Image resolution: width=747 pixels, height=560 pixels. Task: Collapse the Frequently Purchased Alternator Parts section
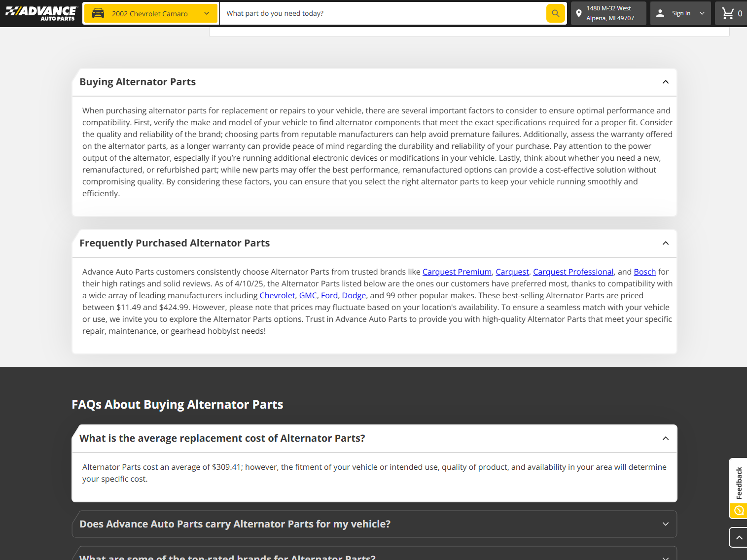[666, 243]
